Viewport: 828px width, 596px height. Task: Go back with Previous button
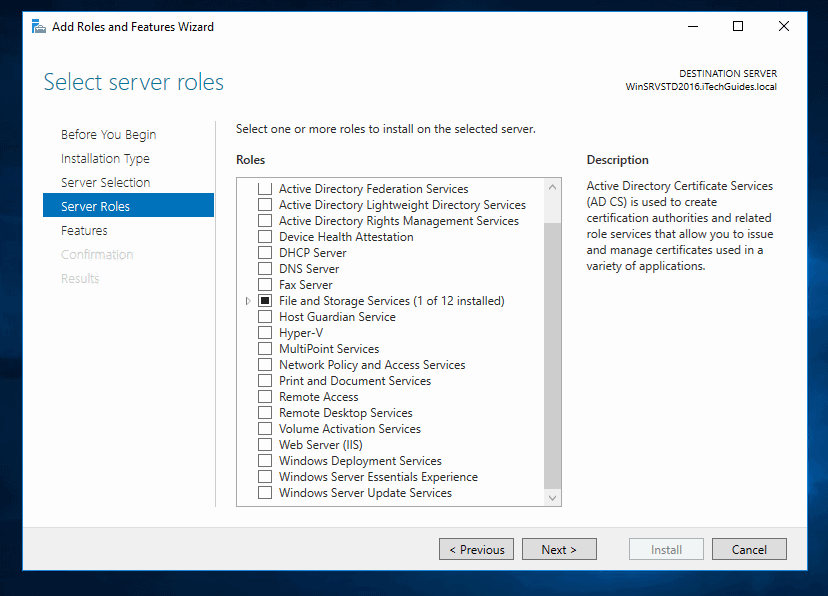point(477,549)
